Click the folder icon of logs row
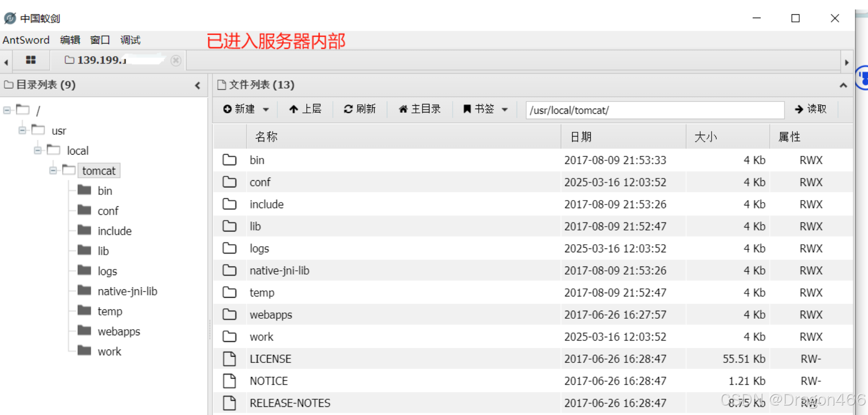Viewport: 868px width, 415px height. (229, 248)
